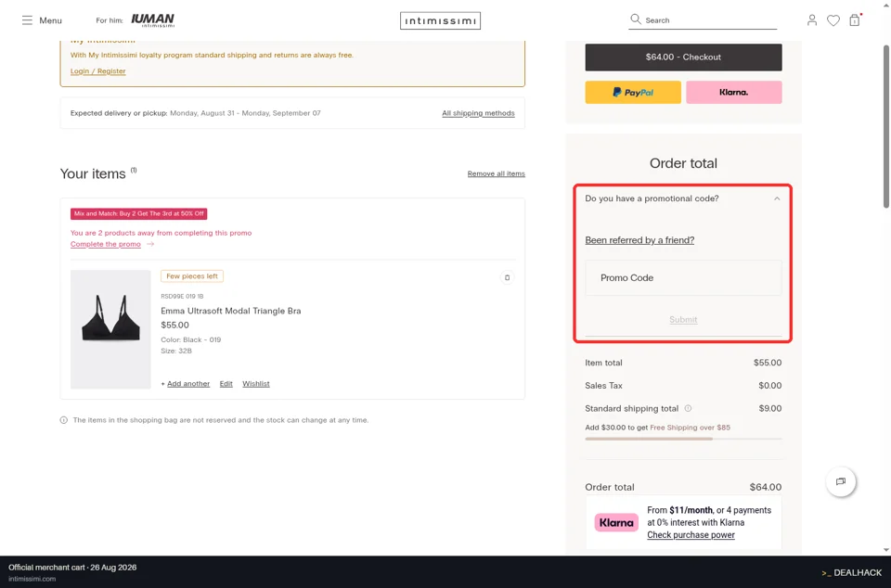Edit the Emma bra item
Viewport: 891px width, 588px height.
(x=226, y=384)
